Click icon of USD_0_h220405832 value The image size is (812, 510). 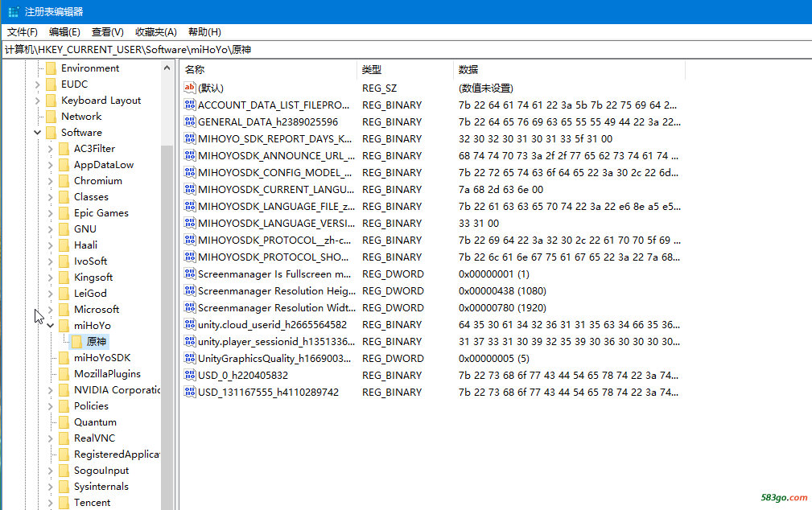click(190, 376)
